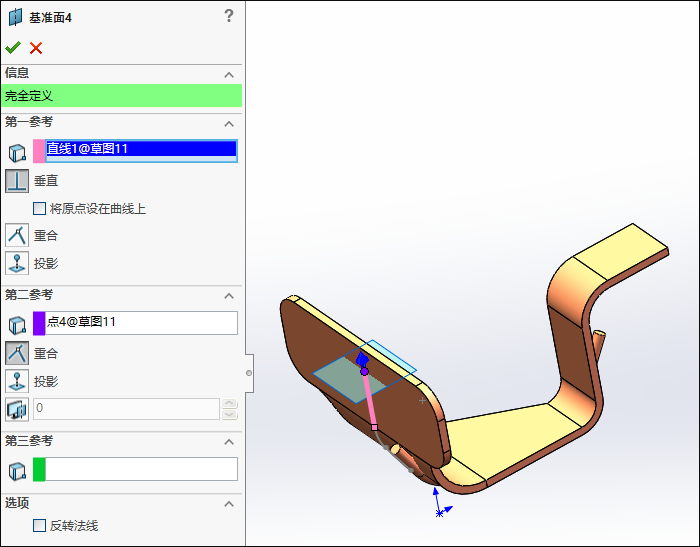Image resolution: width=700 pixels, height=547 pixels.
Task: Click the blue normal direction arrow handle
Action: coord(362,359)
